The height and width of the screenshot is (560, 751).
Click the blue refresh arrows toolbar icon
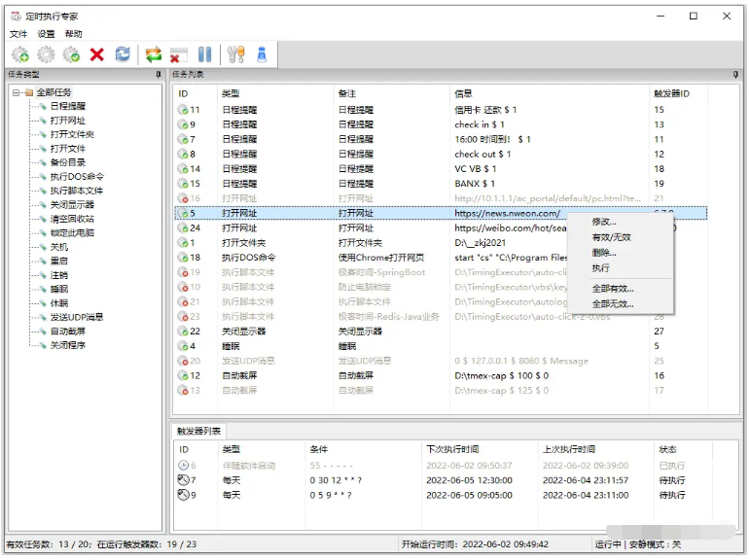pyautogui.click(x=123, y=55)
